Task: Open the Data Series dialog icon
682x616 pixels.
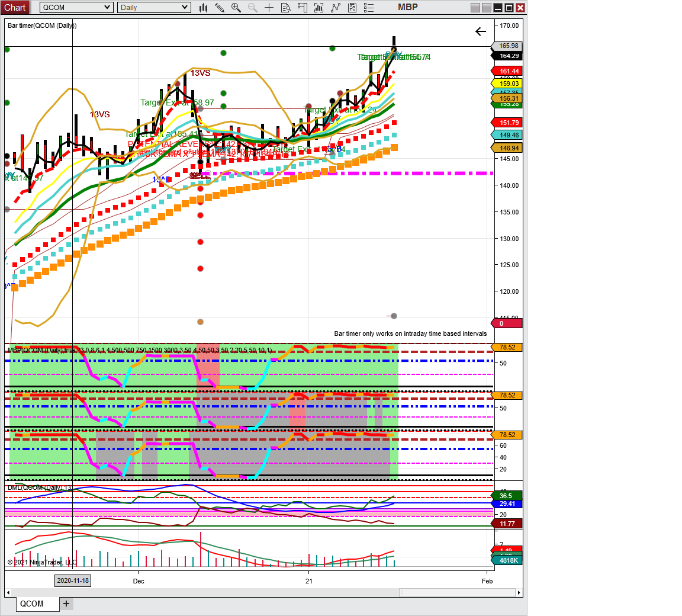Action: [x=319, y=7]
